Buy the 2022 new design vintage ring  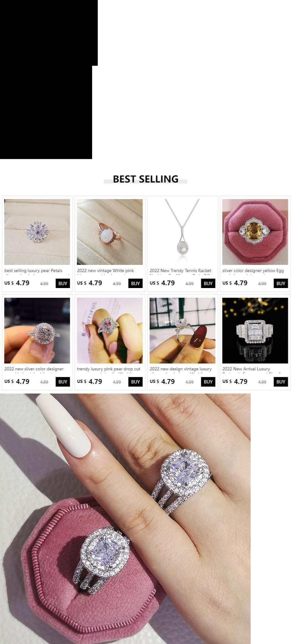point(208,382)
